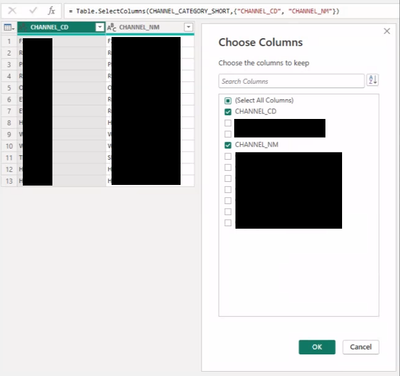Viewport: 400px width, 376px height.
Task: Click the Search Columns input field
Action: tap(291, 81)
